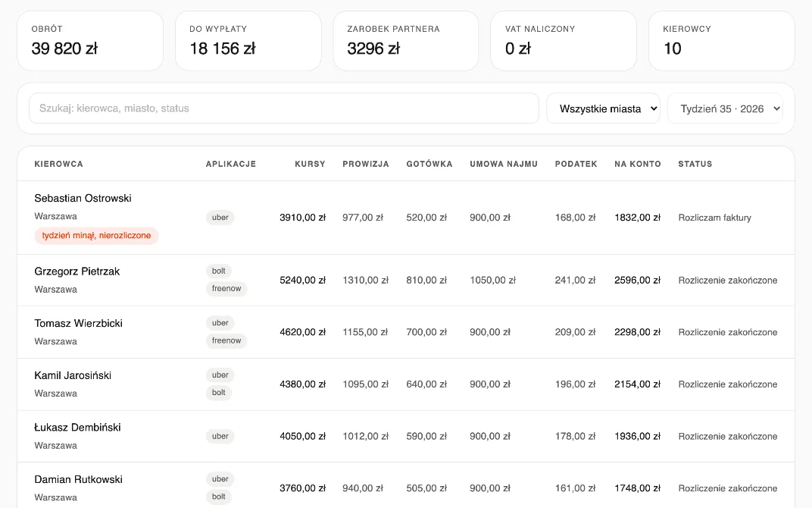Click the Rozliczam faktury status
The image size is (812, 508).
(x=714, y=218)
